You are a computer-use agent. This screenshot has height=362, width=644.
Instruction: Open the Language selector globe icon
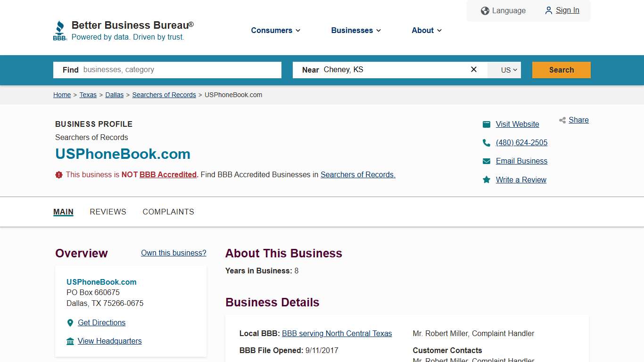click(x=485, y=10)
